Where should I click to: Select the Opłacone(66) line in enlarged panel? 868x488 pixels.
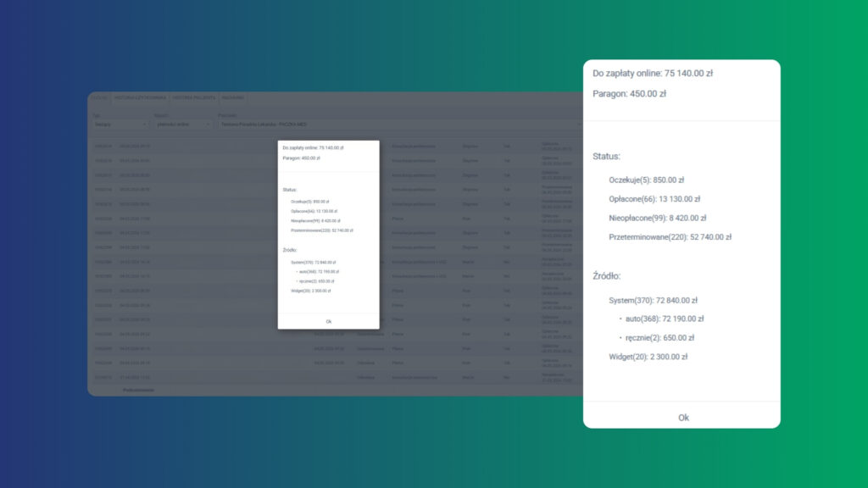coord(654,199)
